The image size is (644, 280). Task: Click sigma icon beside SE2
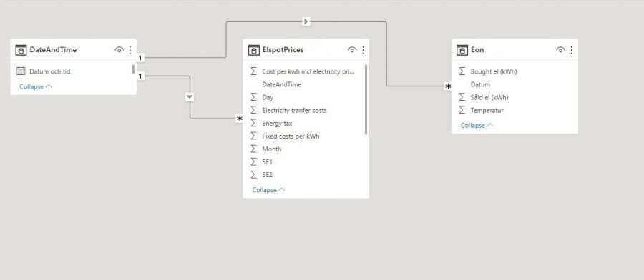[x=254, y=175]
